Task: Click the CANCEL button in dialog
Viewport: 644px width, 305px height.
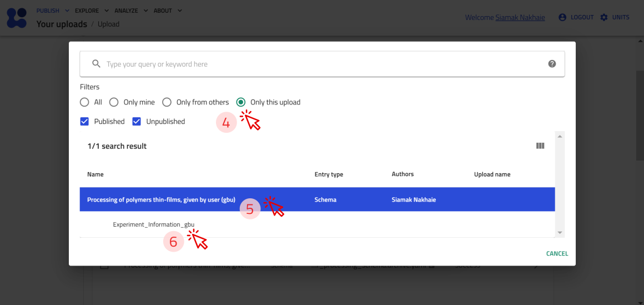Action: (557, 254)
